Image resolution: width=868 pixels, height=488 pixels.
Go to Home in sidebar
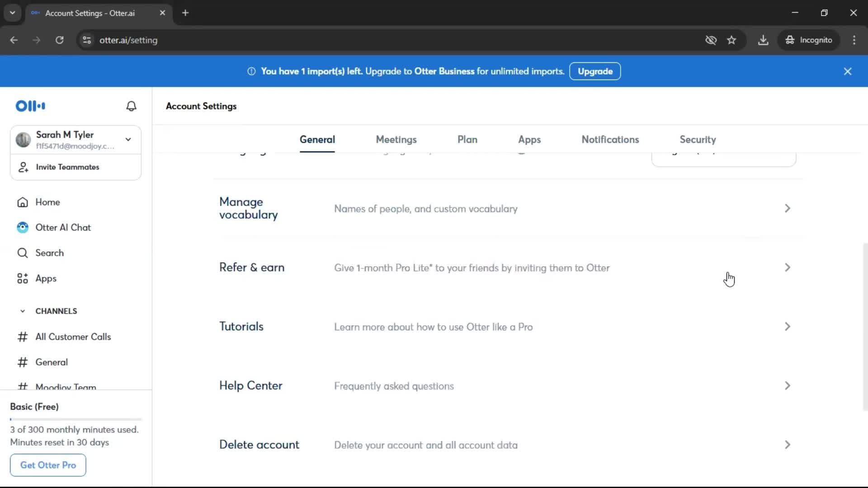pyautogui.click(x=47, y=202)
